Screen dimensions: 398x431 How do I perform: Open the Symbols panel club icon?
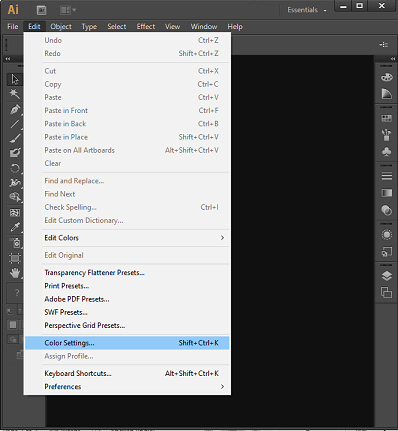coord(387,152)
